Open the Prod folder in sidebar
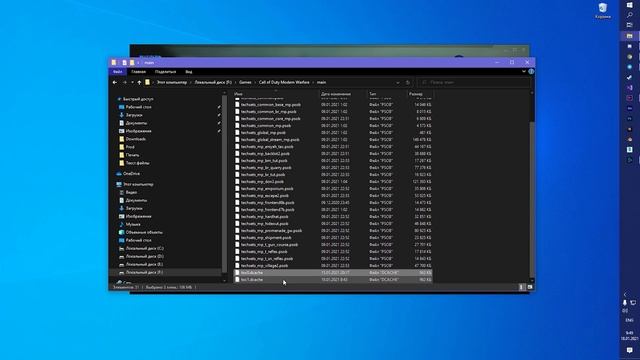This screenshot has width=640, height=360. coord(130,147)
